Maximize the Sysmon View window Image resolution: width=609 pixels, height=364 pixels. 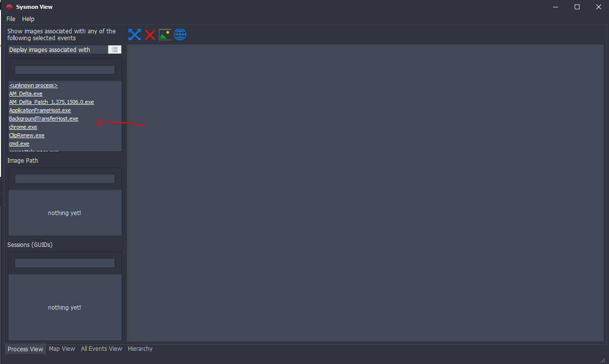point(577,7)
